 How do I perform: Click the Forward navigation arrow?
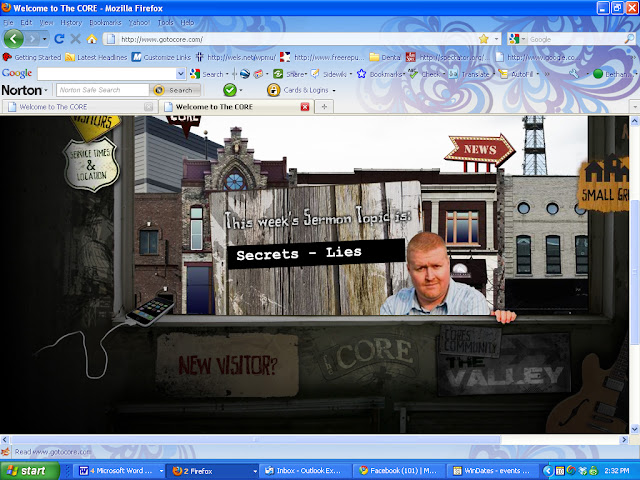point(32,39)
